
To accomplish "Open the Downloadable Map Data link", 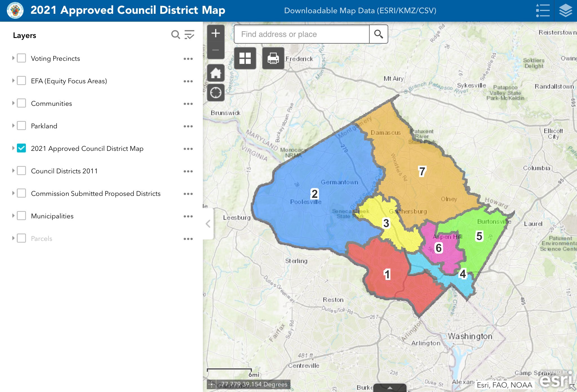I will (360, 11).
